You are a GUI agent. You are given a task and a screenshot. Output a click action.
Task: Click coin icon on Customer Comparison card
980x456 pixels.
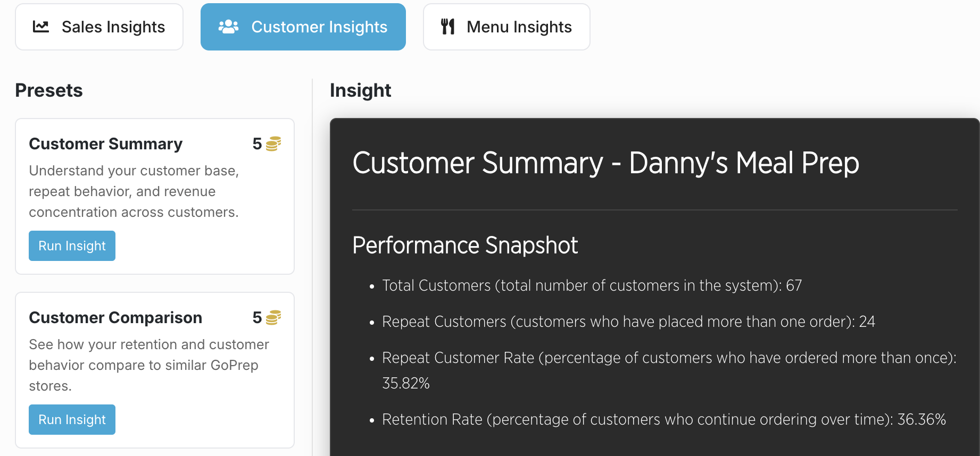273,317
